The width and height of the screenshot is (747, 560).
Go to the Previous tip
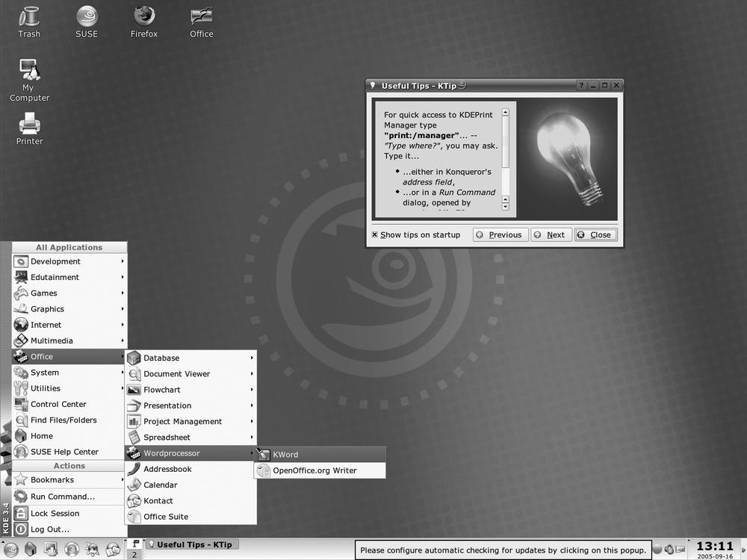(500, 234)
